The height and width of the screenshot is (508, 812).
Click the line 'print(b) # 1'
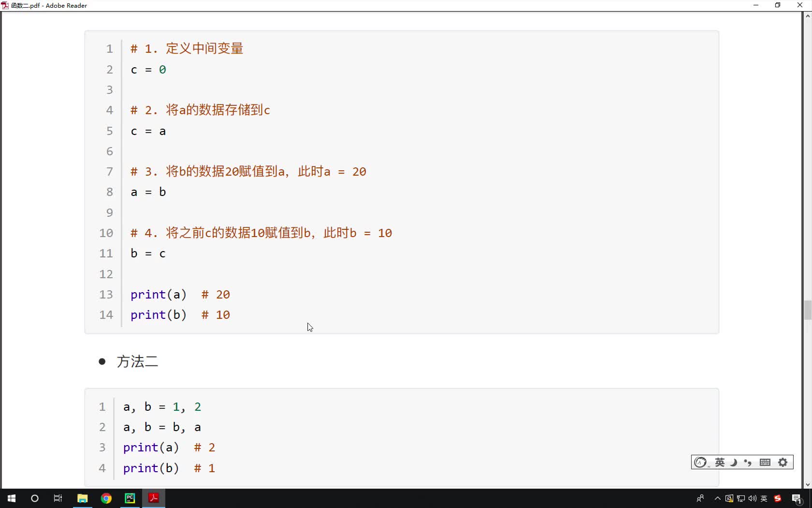coord(169,468)
